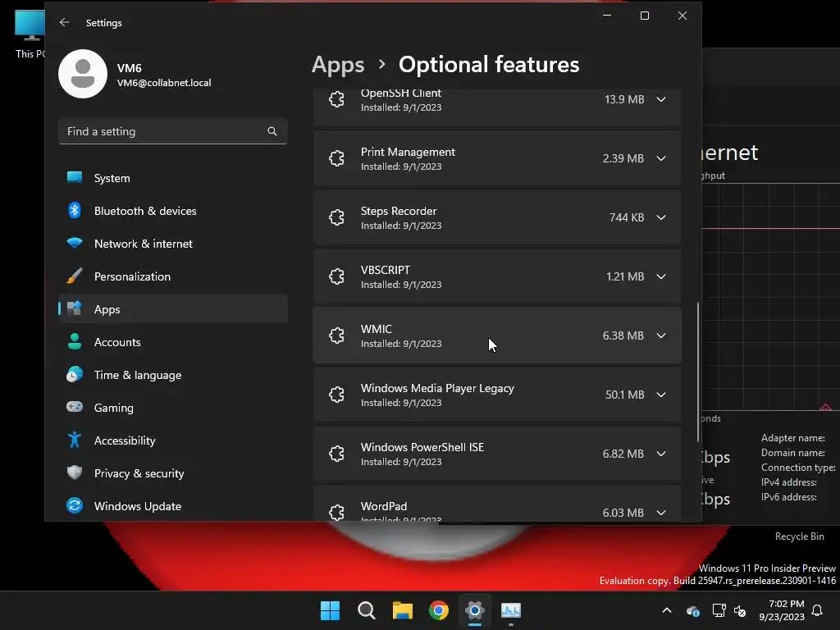Click the Find a setting search box
This screenshot has width=840, height=630.
[x=172, y=131]
